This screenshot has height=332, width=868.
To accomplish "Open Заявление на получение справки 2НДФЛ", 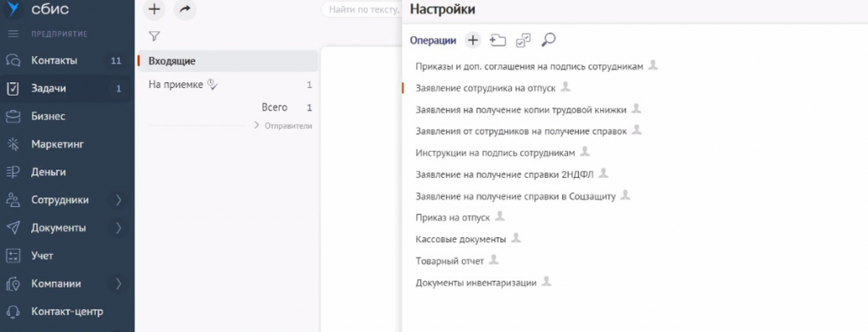I will coord(504,174).
